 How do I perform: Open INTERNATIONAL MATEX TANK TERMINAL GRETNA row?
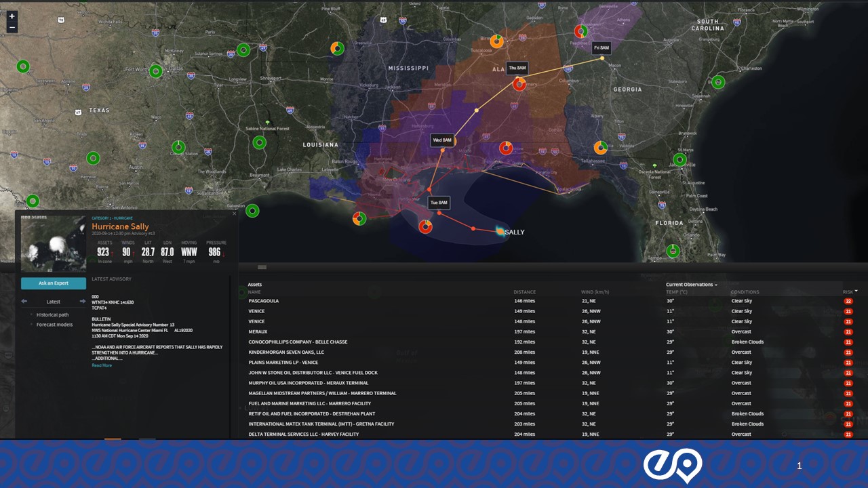coord(550,424)
